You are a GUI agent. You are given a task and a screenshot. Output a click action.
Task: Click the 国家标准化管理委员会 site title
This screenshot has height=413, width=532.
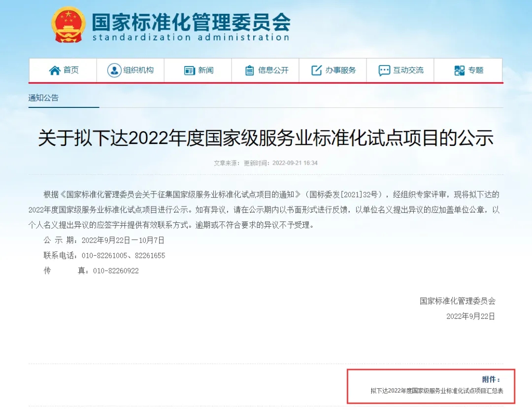coord(191,22)
